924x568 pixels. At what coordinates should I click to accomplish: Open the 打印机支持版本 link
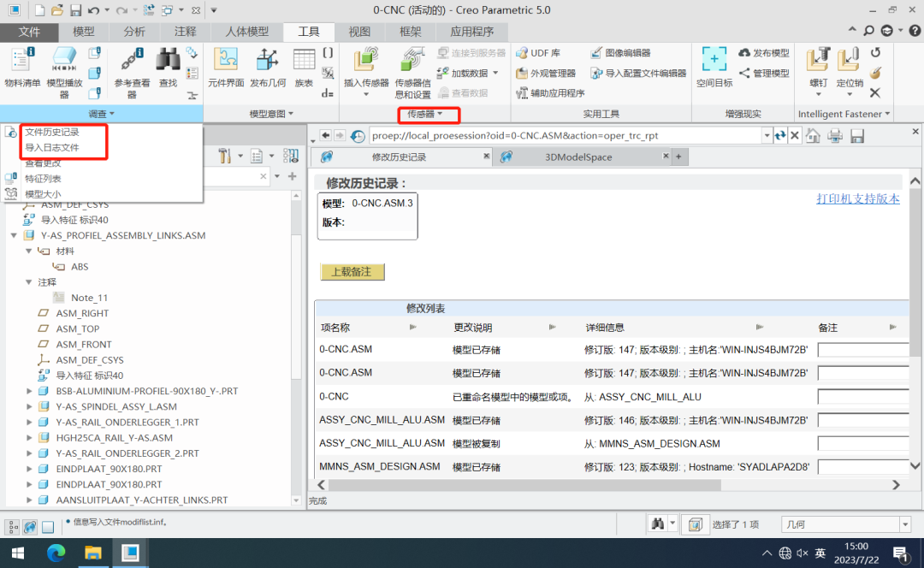click(x=857, y=198)
